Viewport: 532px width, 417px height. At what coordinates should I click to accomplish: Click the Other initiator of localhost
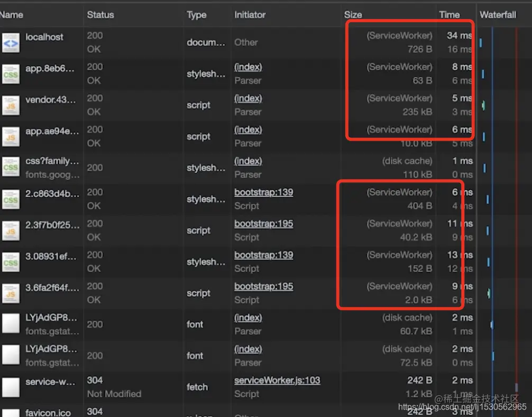246,42
